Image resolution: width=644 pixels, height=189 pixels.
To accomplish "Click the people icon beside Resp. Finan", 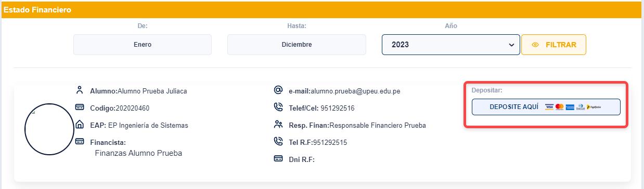I will click(x=278, y=125).
